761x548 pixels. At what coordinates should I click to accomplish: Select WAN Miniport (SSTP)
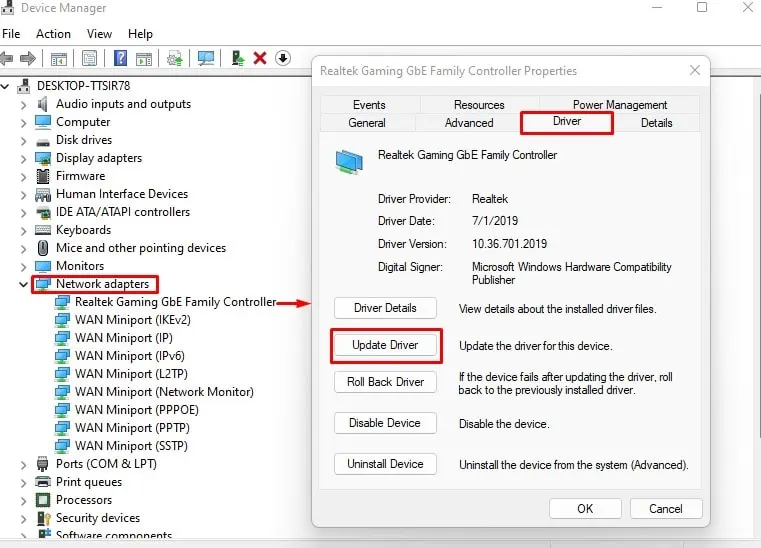(121, 446)
